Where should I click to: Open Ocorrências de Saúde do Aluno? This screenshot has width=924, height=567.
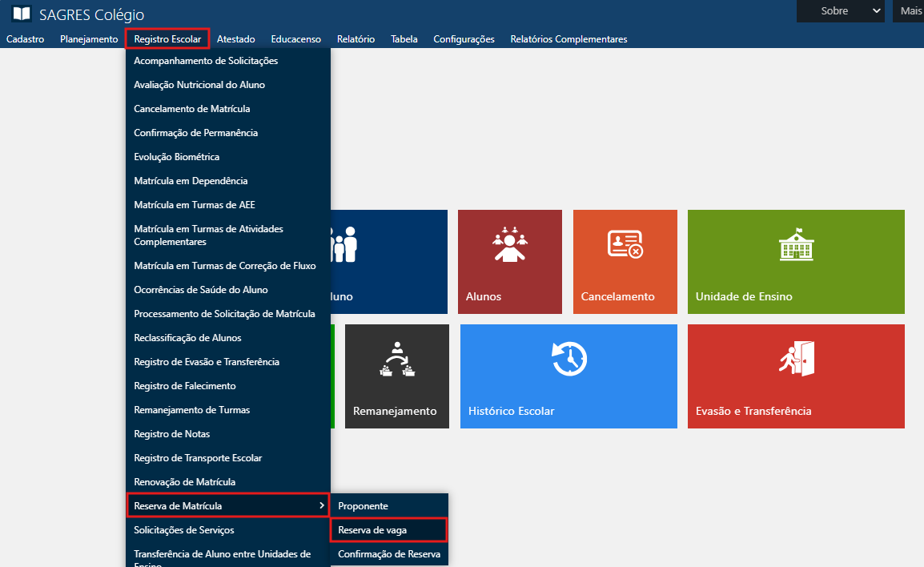click(x=228, y=290)
